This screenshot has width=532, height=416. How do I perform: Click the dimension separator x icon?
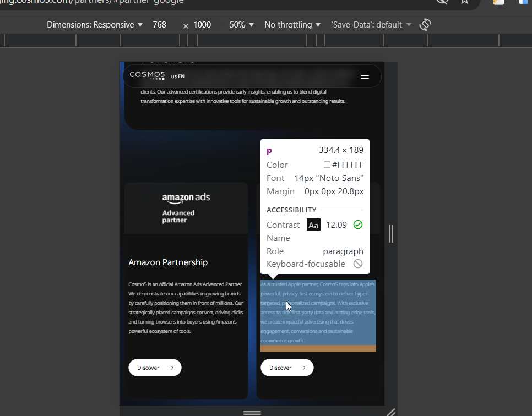click(x=186, y=26)
